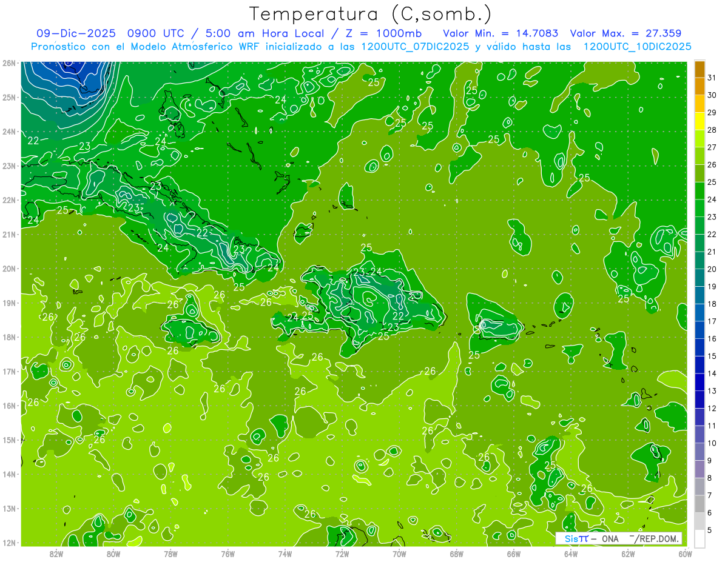Click the colorbar label 19
The height and width of the screenshot is (562, 728).
712,287
